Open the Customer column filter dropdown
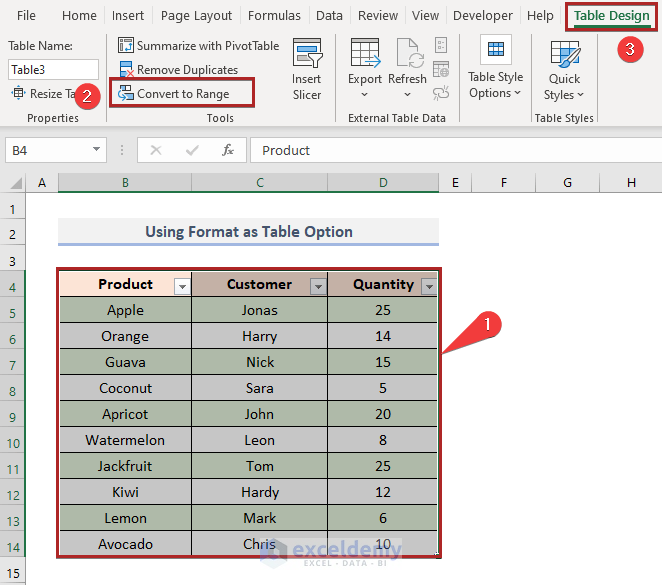Screen dimensions: 662x585 (318, 286)
